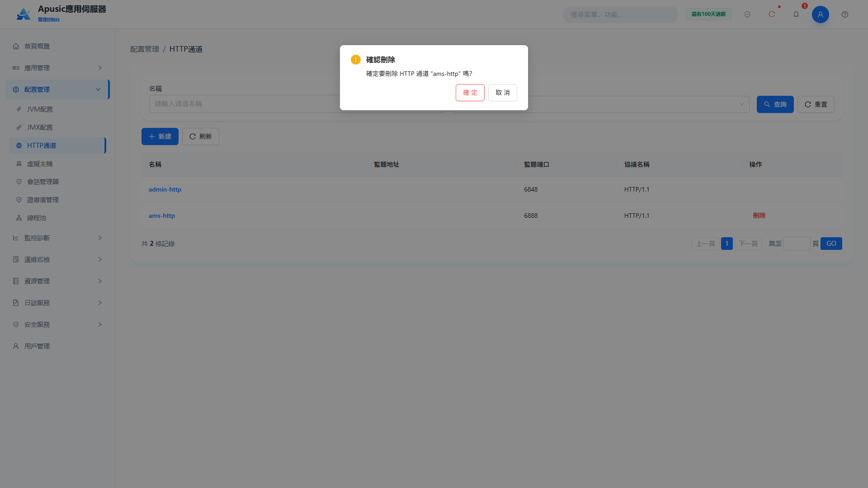Click the 首頁概覽 home icon
This screenshot has height=488, width=868.
[x=16, y=46]
